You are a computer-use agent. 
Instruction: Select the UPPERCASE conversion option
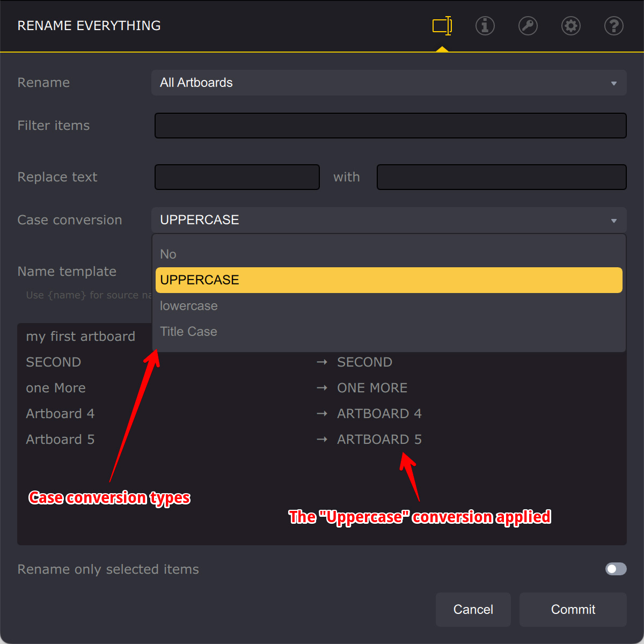coord(389,280)
